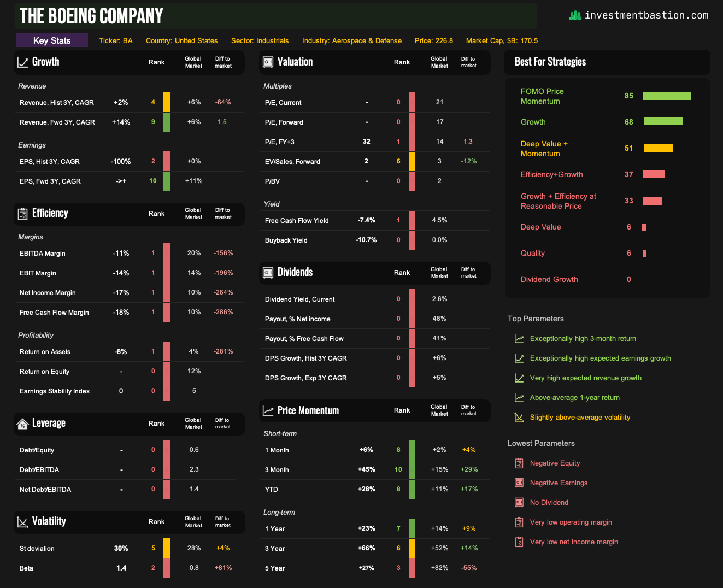The image size is (723, 588).
Task: Click the yellow rank bar for St deviation
Action: coord(167,548)
